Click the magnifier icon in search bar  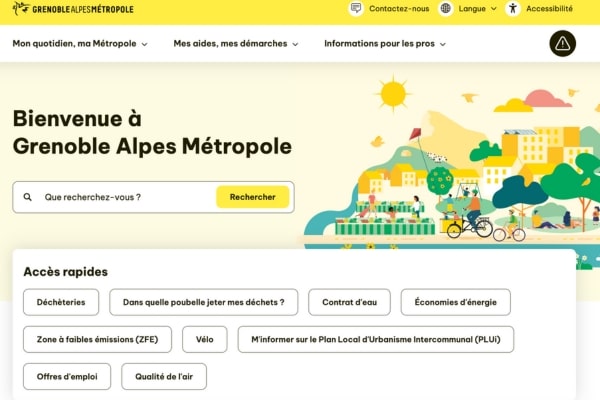28,197
